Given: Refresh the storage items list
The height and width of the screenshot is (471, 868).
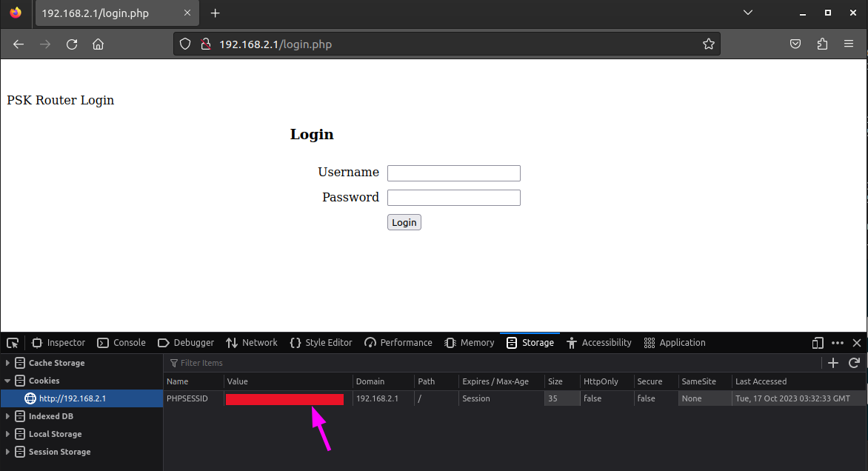Looking at the screenshot, I should [x=855, y=363].
